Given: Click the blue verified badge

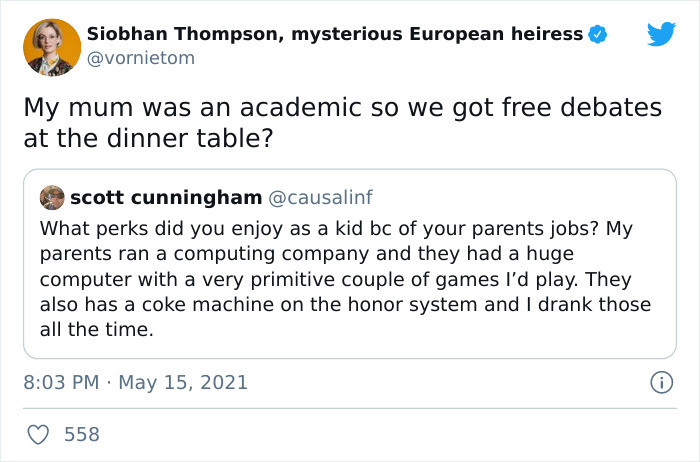Looking at the screenshot, I should (598, 34).
